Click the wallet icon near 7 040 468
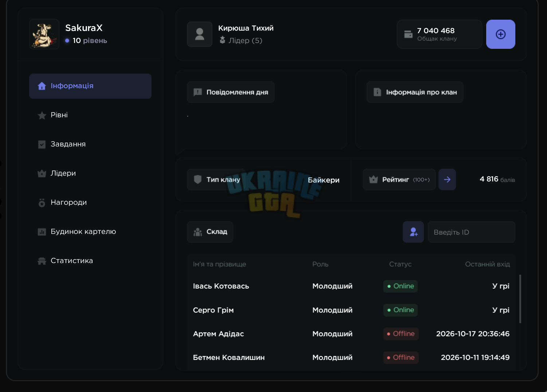Image resolution: width=547 pixels, height=392 pixels. (x=408, y=34)
